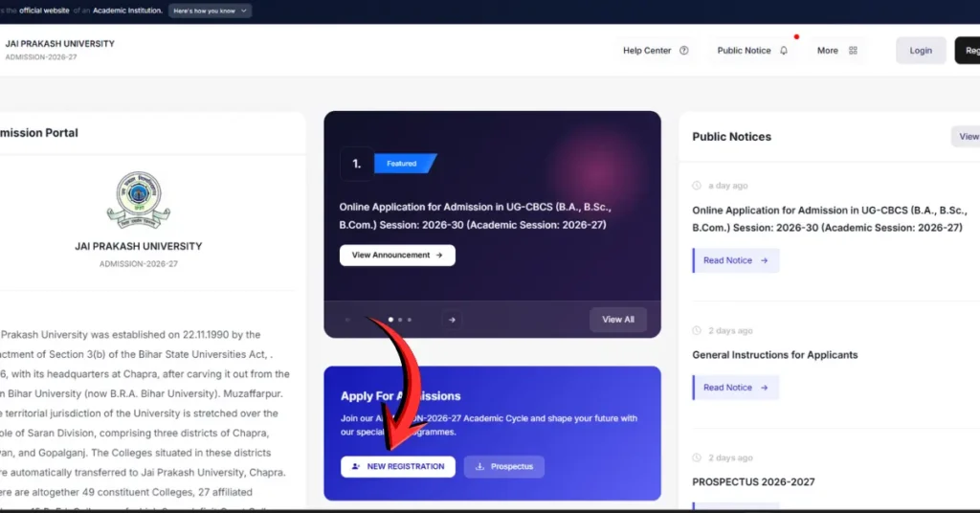The height and width of the screenshot is (513, 980).
Task: Click the 'Apply For Admissions' heading
Action: [x=401, y=396]
